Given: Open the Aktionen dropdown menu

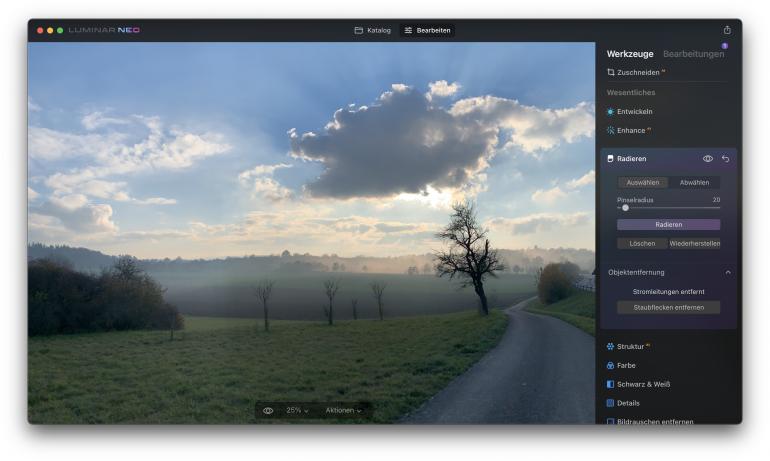Looking at the screenshot, I should tap(343, 410).
